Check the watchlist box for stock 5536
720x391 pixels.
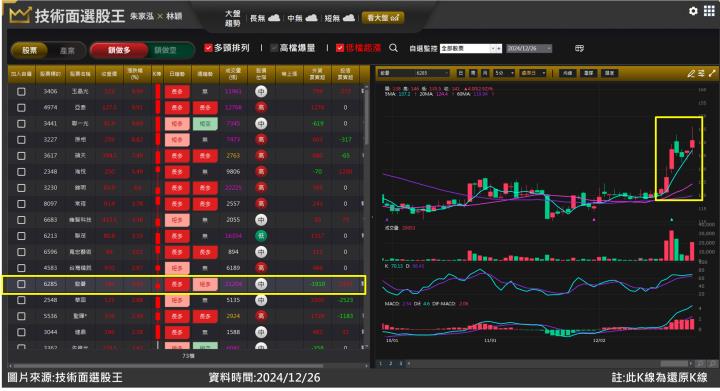click(21, 316)
